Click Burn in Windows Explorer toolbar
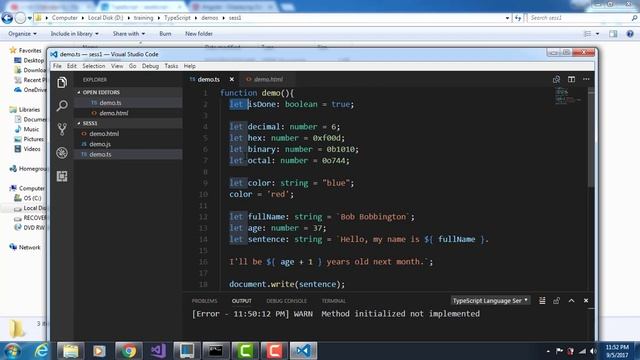The image size is (640, 360). coord(165,33)
